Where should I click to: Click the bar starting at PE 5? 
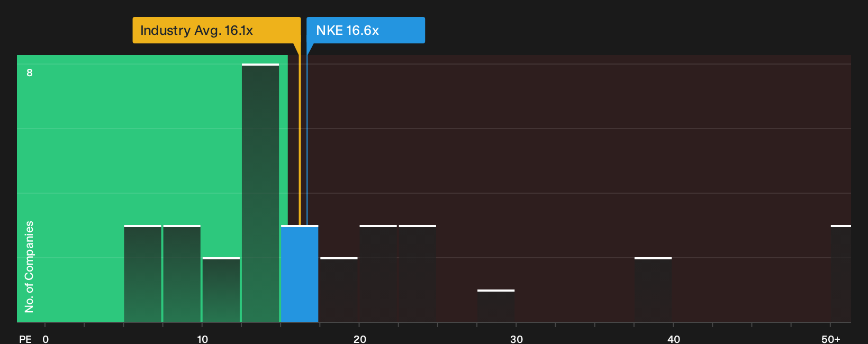click(142, 274)
